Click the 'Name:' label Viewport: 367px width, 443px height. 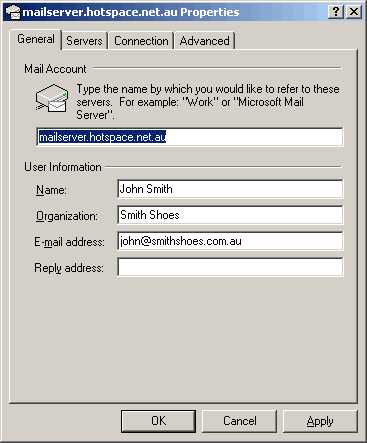51,190
